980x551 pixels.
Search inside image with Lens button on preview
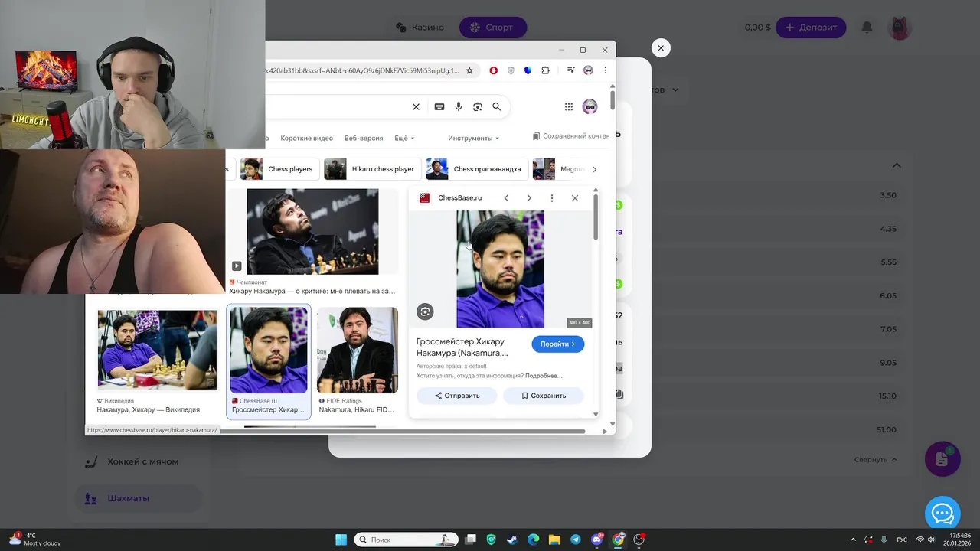tap(425, 311)
